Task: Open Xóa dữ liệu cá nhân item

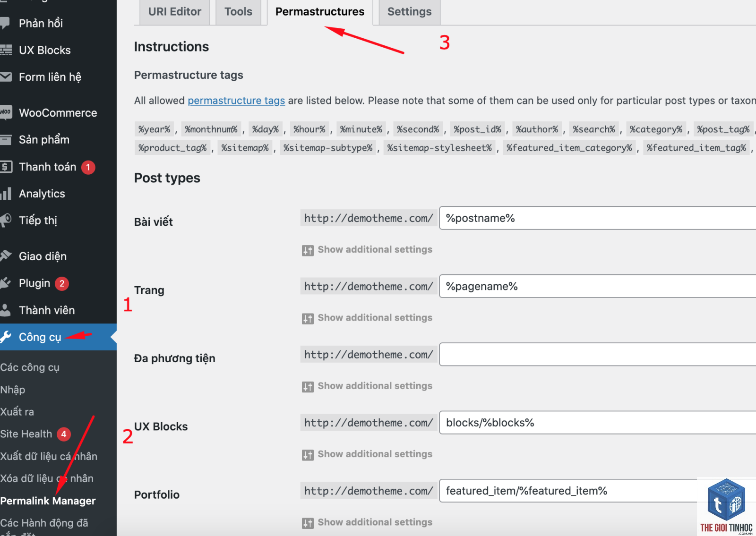Action: coord(47,478)
